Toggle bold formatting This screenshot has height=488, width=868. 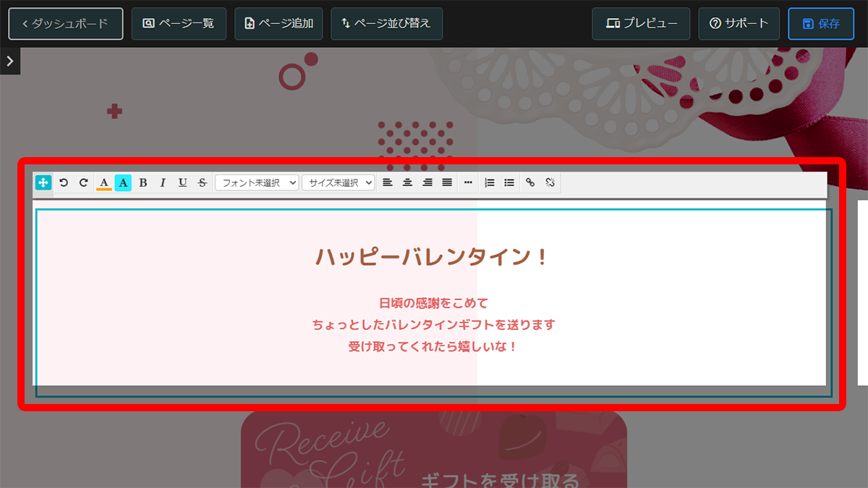tap(143, 182)
